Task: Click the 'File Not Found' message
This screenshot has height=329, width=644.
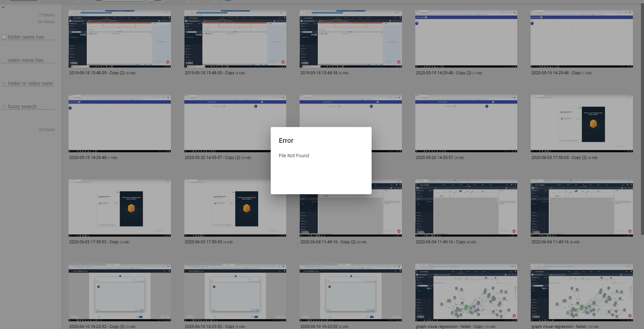Action: 294,156
